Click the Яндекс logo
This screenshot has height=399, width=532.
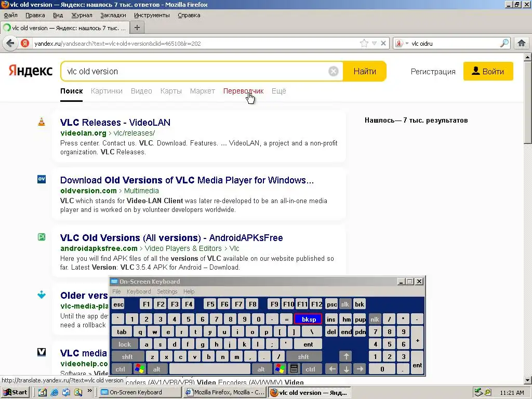[31, 71]
